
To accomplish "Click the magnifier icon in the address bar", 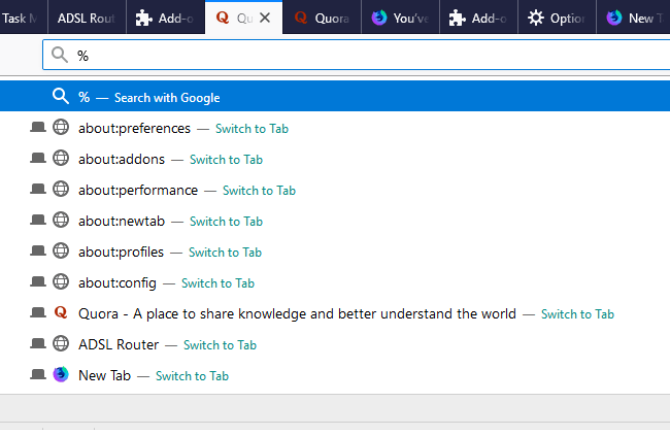I will [59, 55].
